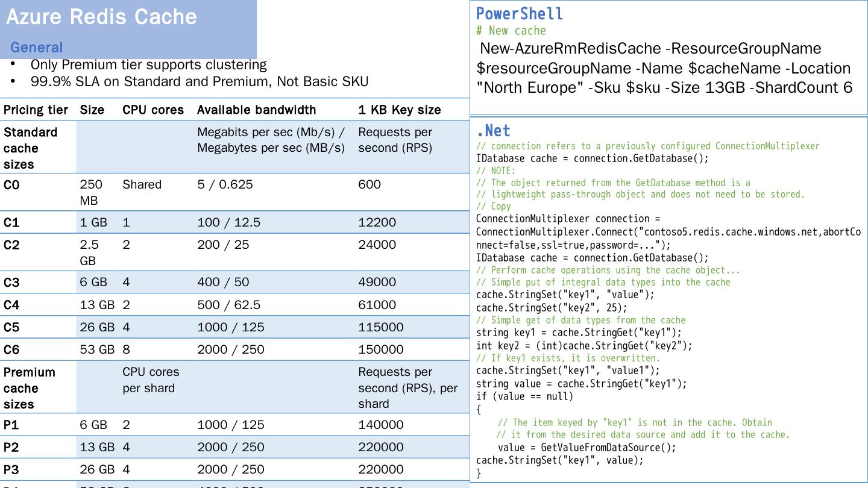
Task: Select the C6 tier row label
Action: 11,349
